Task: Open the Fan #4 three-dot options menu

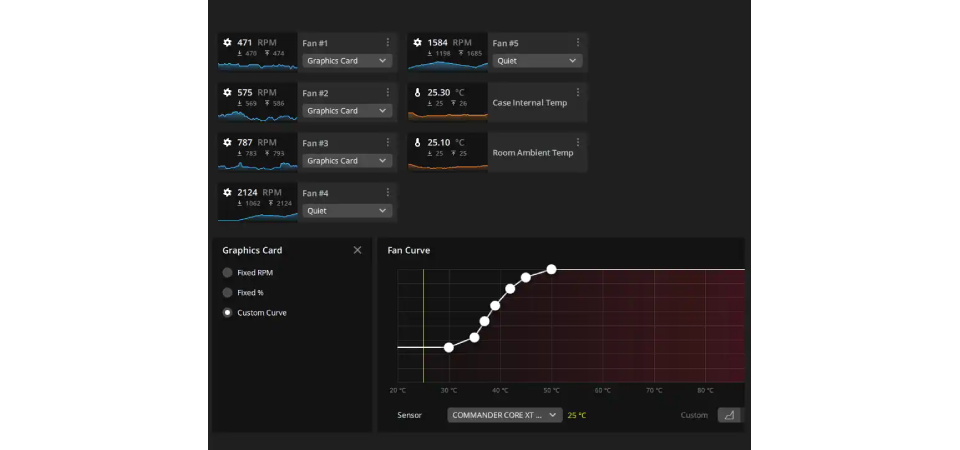Action: pyautogui.click(x=388, y=193)
